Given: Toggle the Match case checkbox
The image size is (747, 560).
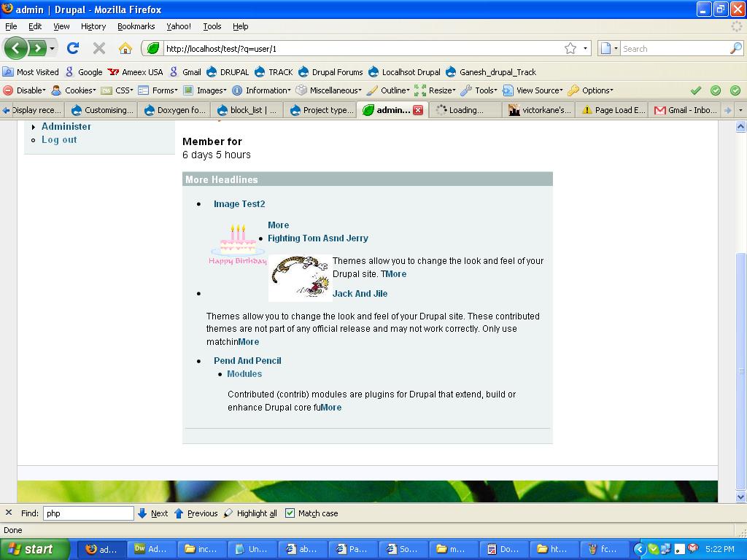Looking at the screenshot, I should coord(290,513).
